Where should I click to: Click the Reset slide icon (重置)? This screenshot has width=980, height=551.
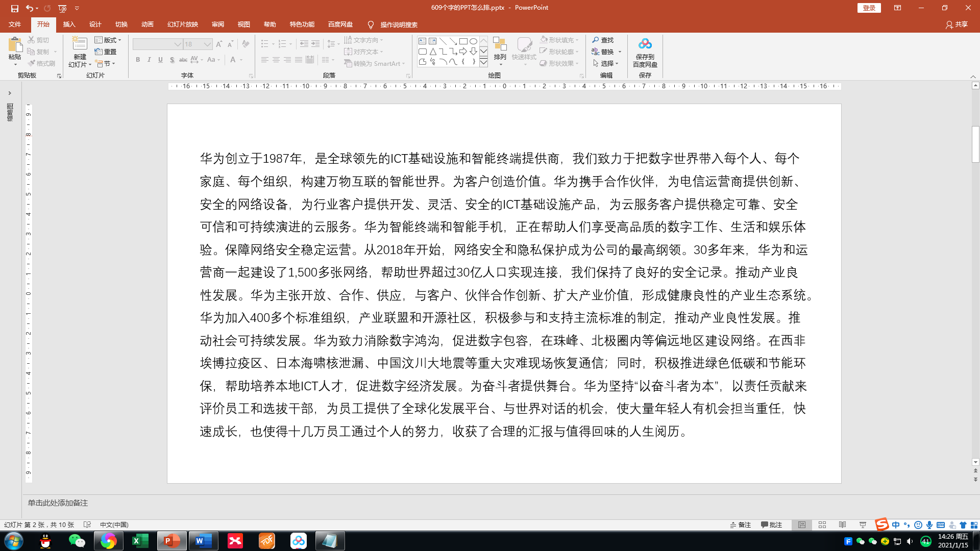(x=106, y=52)
